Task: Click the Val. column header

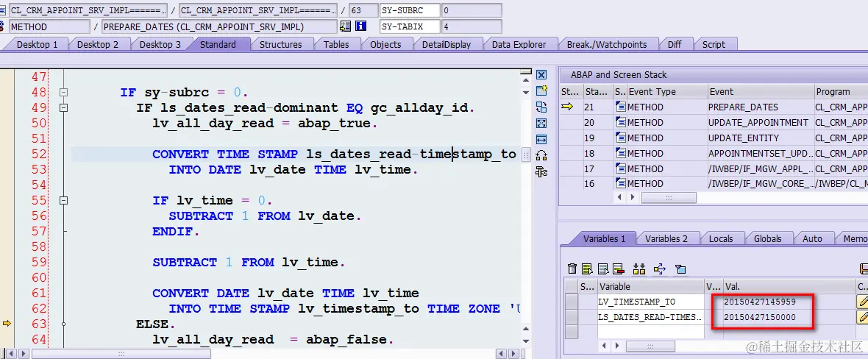Action: pyautogui.click(x=789, y=286)
